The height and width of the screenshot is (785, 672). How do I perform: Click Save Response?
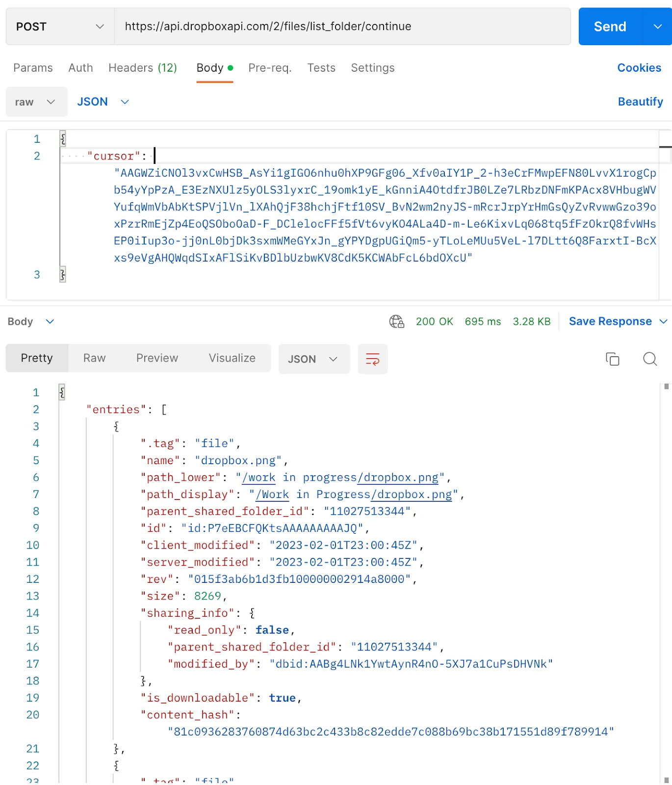pyautogui.click(x=610, y=321)
